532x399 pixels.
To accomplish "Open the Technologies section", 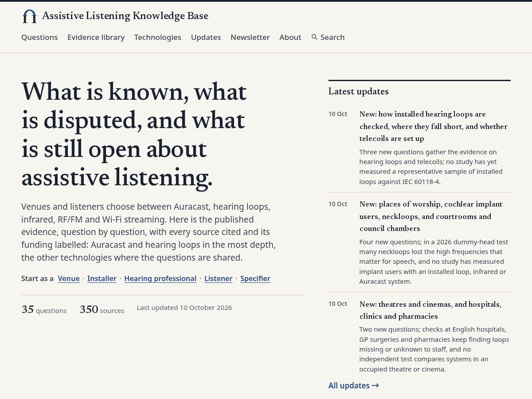I will click(158, 37).
